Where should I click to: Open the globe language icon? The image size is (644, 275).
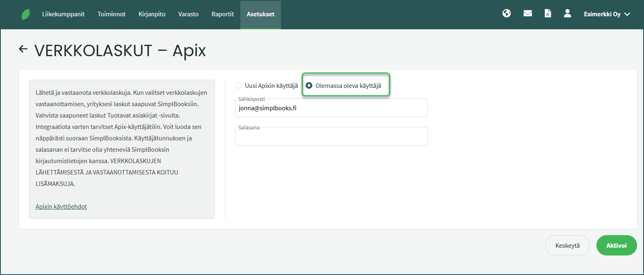click(x=507, y=13)
